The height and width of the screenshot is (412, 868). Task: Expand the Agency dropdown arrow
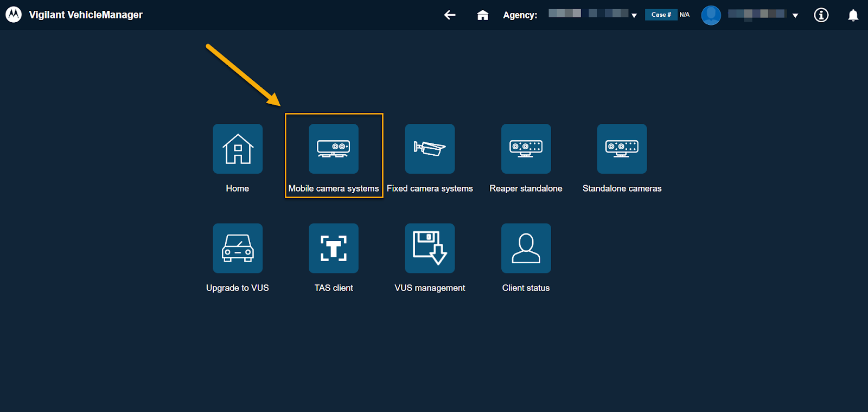tap(634, 16)
